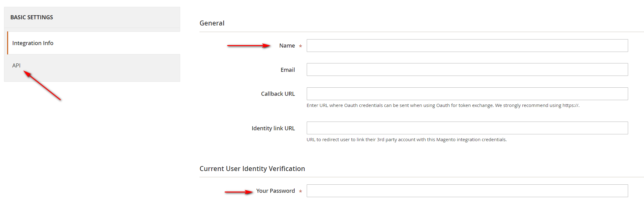Activate the Callback URL input field

pyautogui.click(x=467, y=94)
